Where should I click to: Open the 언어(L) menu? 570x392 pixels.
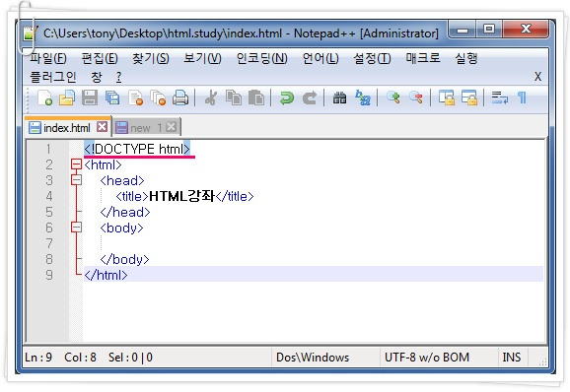(x=321, y=58)
